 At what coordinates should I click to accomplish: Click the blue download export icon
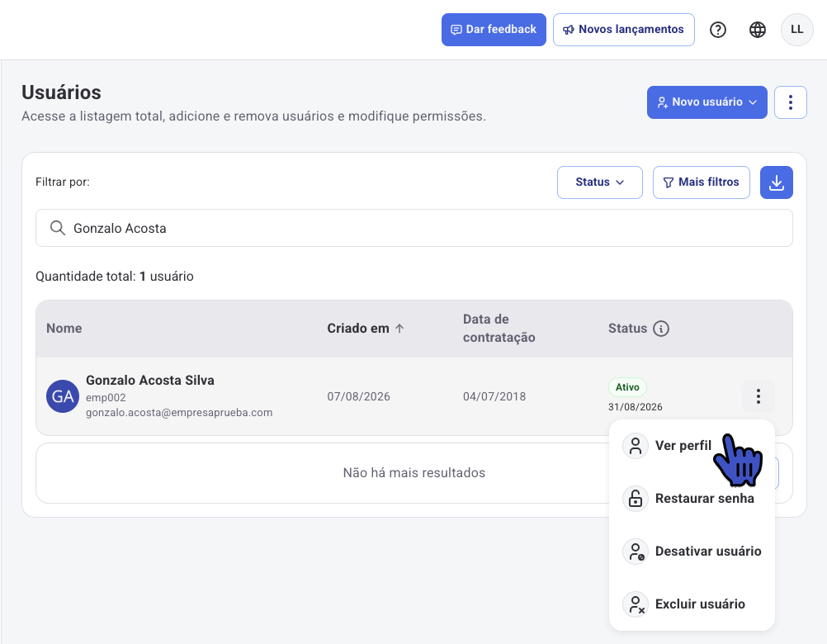[x=777, y=182]
